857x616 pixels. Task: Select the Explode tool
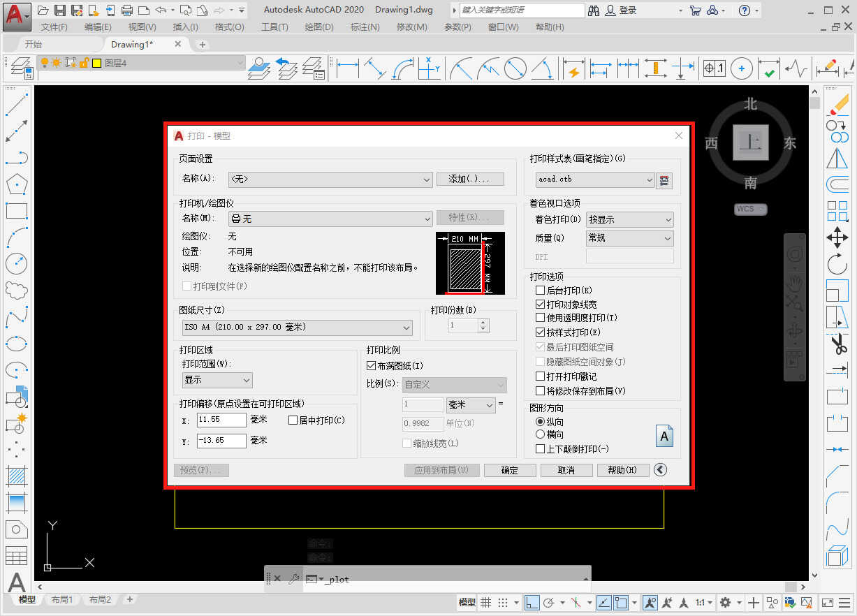[837, 555]
